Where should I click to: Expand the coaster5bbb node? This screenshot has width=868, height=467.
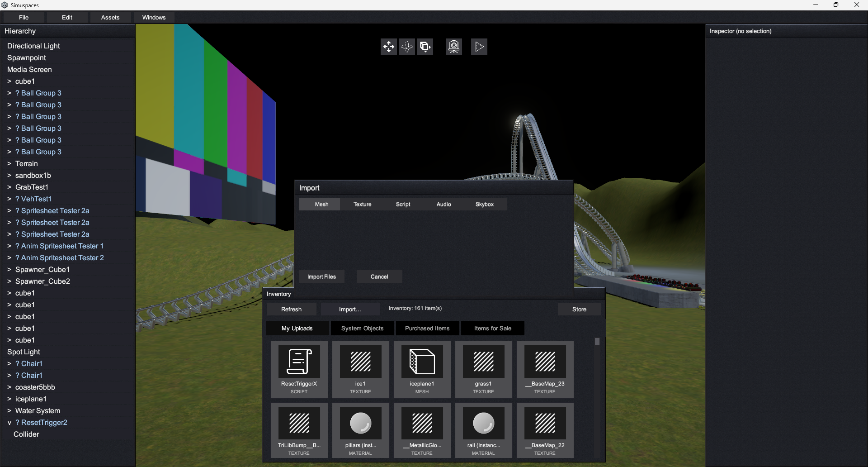pyautogui.click(x=9, y=387)
